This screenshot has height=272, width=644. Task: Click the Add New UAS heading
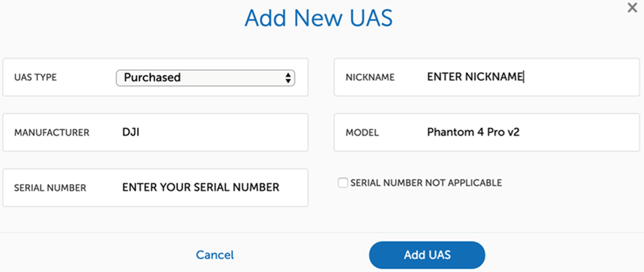[x=318, y=18]
